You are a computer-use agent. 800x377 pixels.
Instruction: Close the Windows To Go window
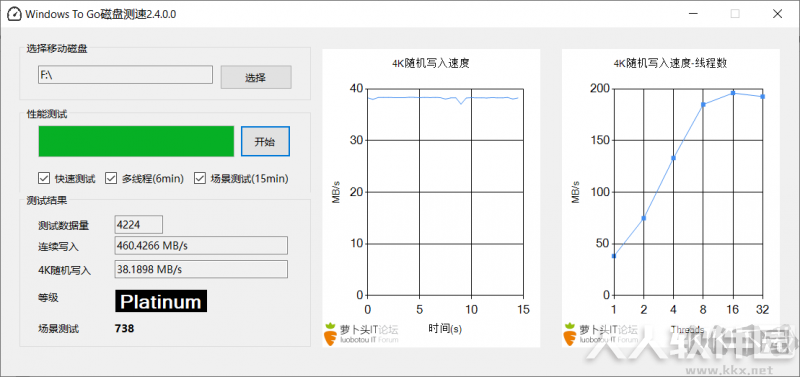pyautogui.click(x=777, y=14)
